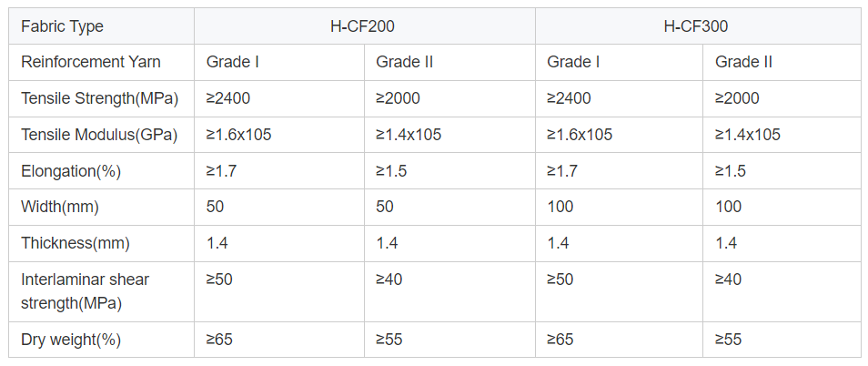This screenshot has height=366, width=868.
Task: Select the "Dry weight(%)" row label
Action: tap(71, 340)
